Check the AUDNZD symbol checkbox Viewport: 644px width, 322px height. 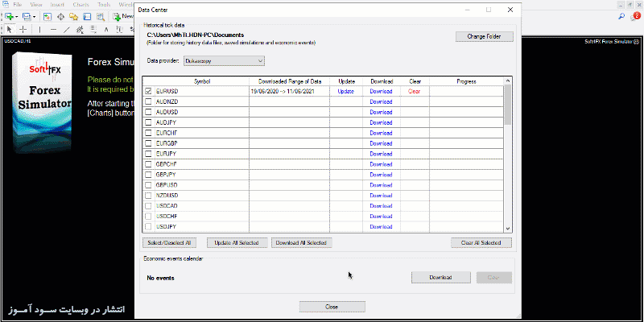pyautogui.click(x=148, y=101)
